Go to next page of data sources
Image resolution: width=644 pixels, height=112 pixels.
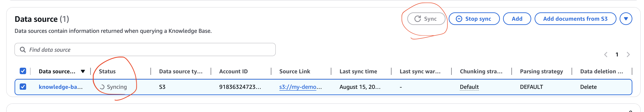(628, 55)
